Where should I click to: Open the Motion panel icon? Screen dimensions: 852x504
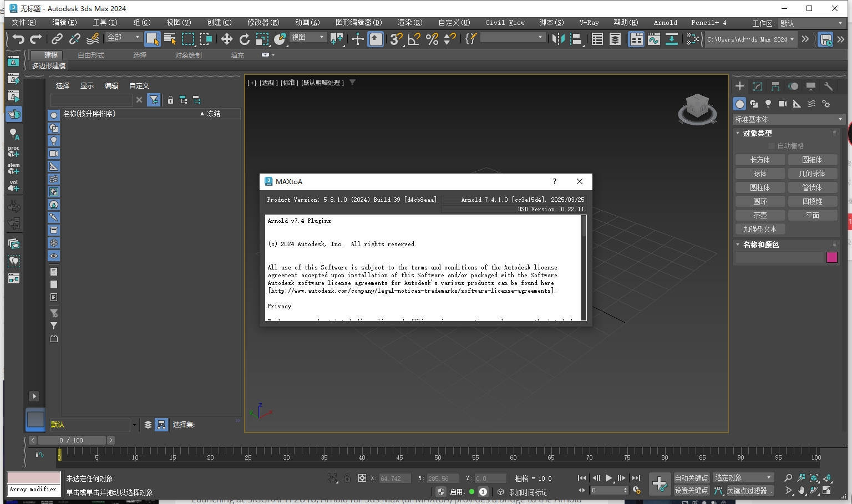(x=793, y=86)
